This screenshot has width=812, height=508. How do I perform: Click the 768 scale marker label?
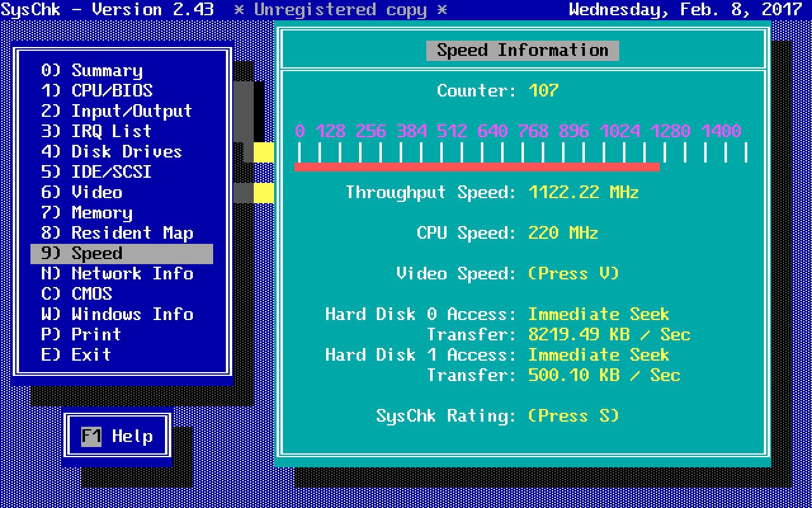click(x=534, y=131)
